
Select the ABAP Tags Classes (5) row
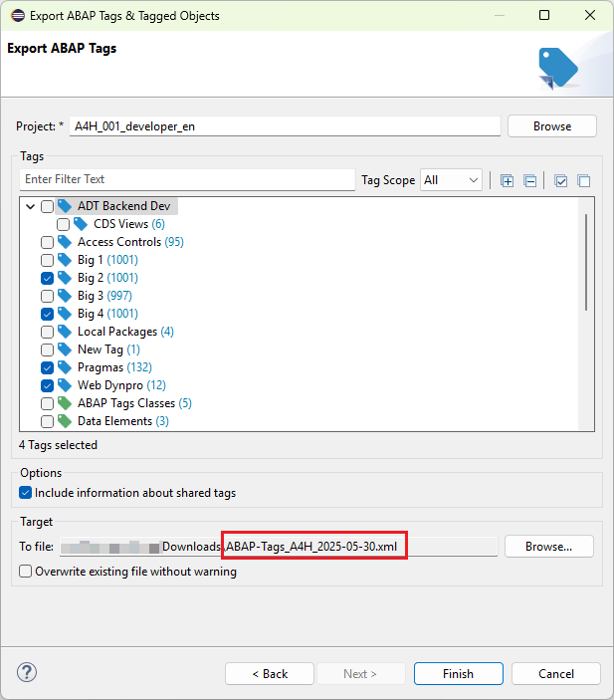(x=134, y=403)
